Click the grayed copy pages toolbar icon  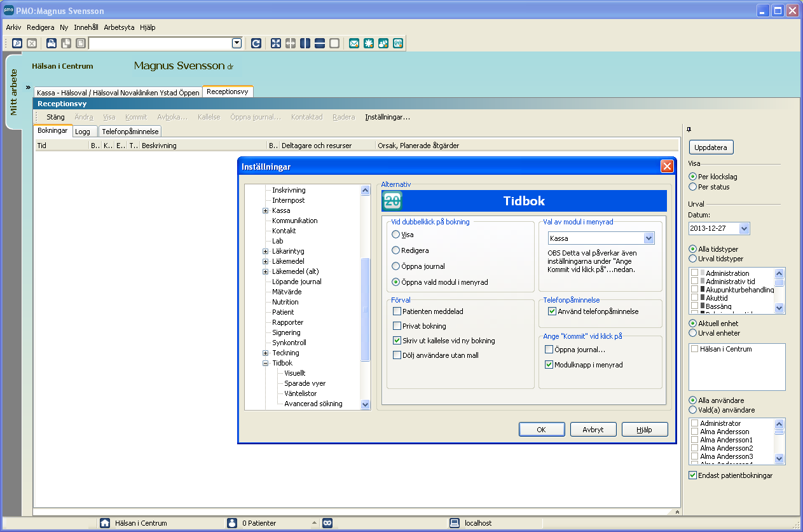point(66,43)
